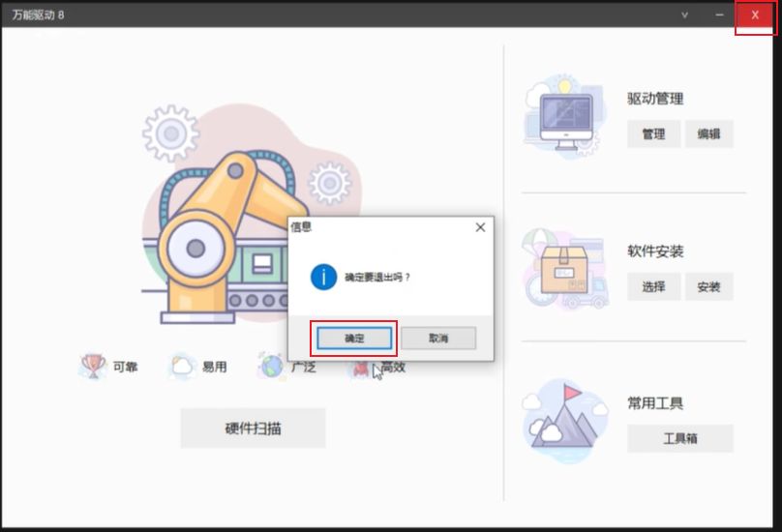782x532 pixels.
Task: Open 管理 under 驱动管理
Action: coord(653,134)
